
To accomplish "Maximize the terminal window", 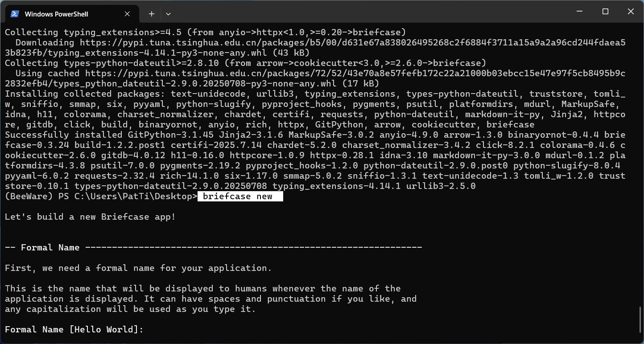I will [x=605, y=12].
